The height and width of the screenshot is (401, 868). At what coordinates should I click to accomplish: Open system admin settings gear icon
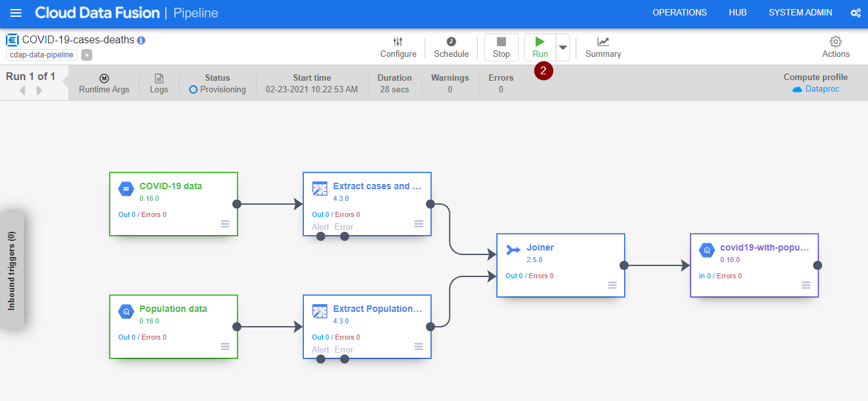tap(856, 13)
